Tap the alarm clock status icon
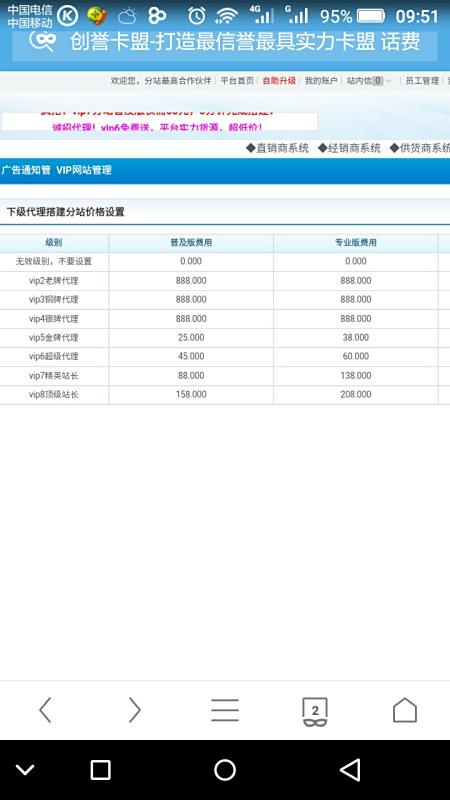 pos(196,16)
